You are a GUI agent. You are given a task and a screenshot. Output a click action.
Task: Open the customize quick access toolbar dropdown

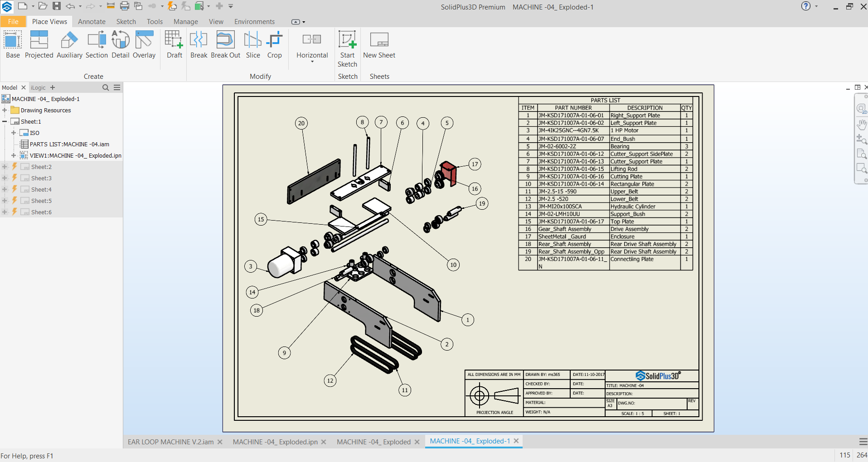click(231, 6)
